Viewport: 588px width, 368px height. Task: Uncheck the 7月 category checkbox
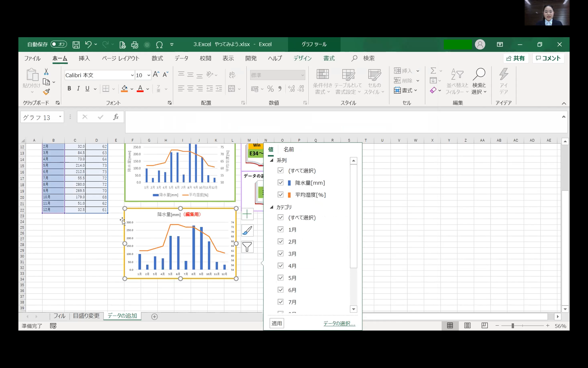point(281,302)
